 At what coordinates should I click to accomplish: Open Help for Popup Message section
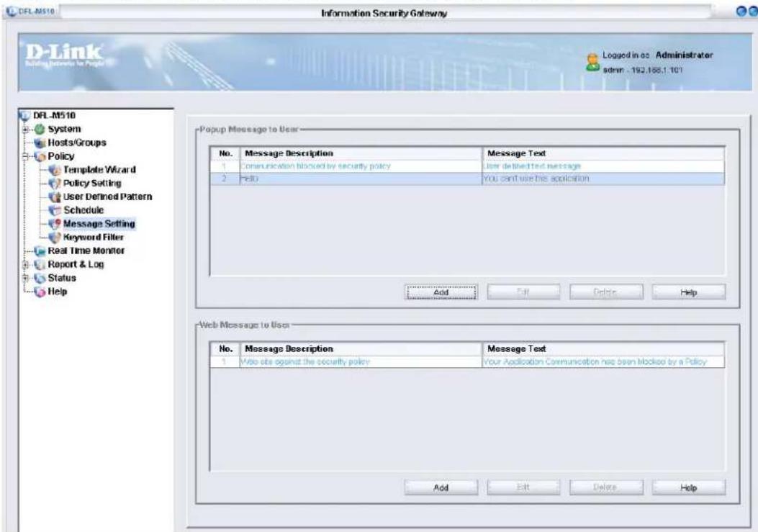pos(689,292)
